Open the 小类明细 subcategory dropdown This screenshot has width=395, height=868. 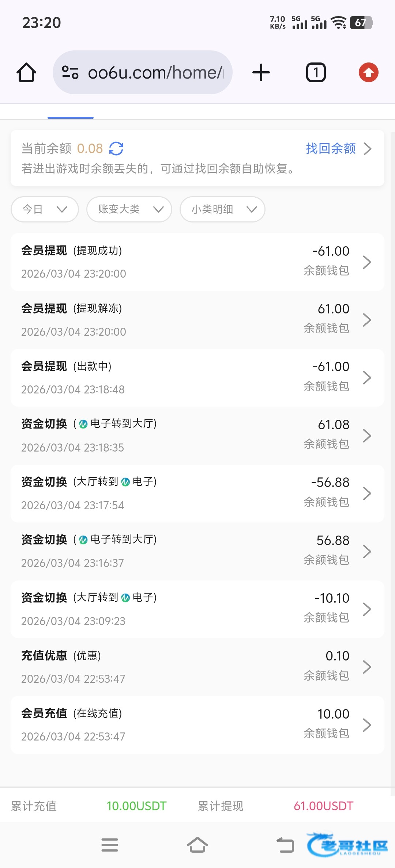click(x=222, y=209)
